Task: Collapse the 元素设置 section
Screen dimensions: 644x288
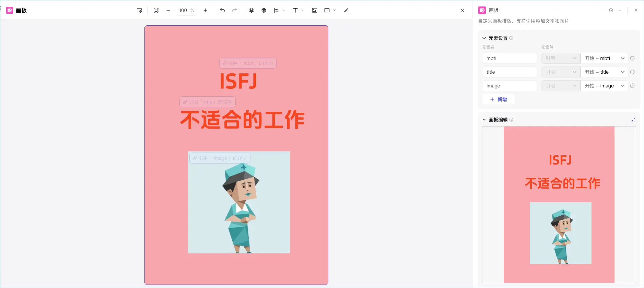Action: coord(484,38)
